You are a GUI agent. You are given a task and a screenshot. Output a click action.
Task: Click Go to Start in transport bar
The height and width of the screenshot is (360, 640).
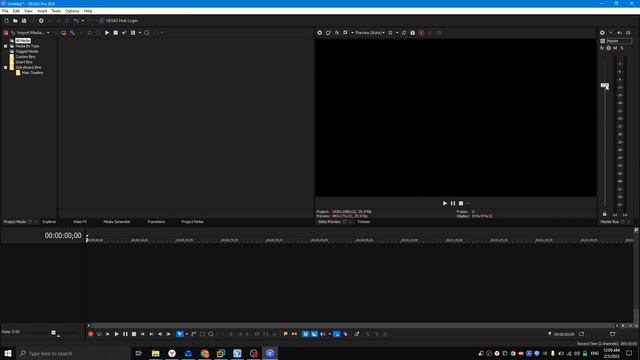tap(142, 334)
